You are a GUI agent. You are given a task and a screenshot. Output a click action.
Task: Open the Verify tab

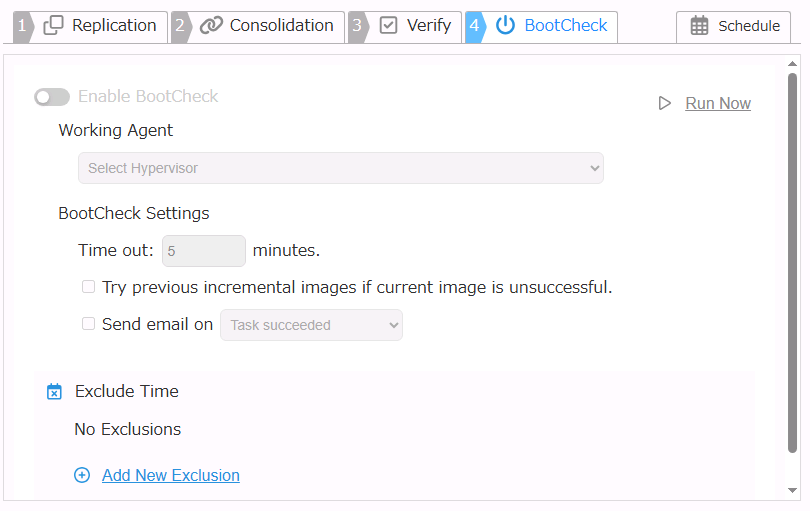coord(428,26)
